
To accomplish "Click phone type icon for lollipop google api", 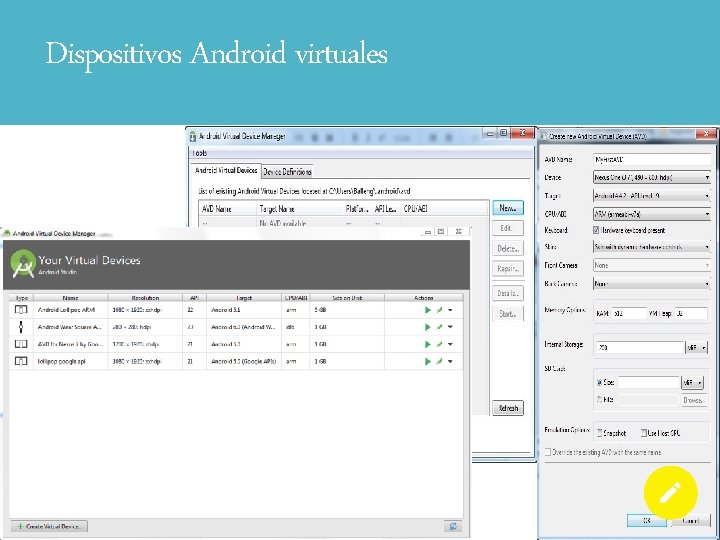I will click(x=21, y=361).
